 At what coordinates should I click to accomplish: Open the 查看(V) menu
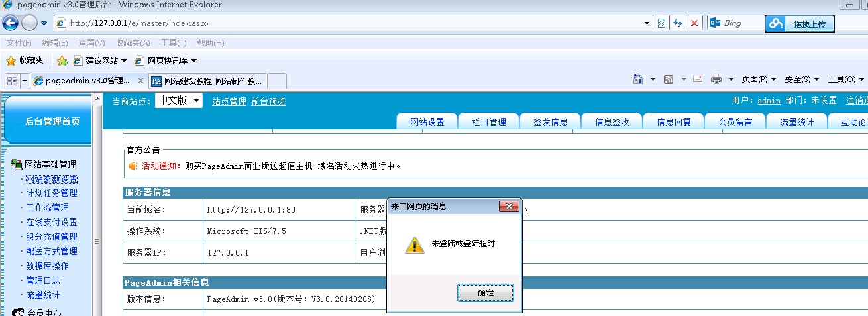pos(91,43)
